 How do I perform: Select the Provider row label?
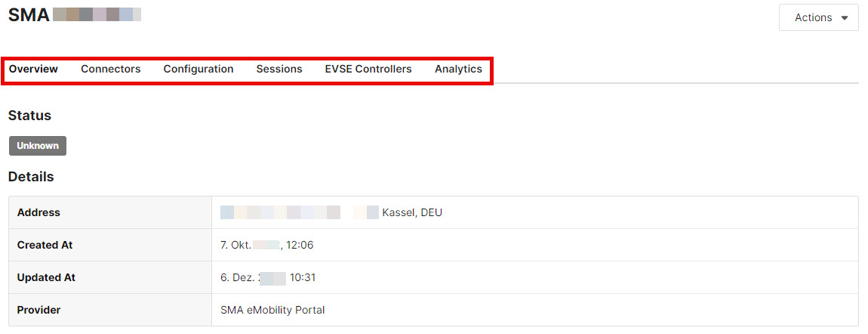pyautogui.click(x=38, y=310)
